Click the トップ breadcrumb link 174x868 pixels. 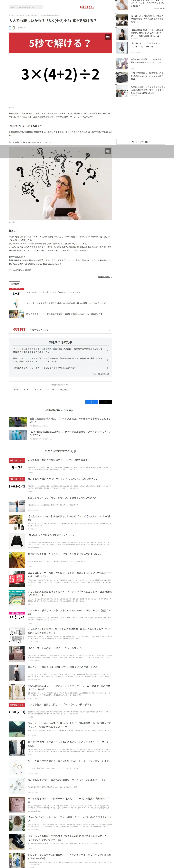pyautogui.click(x=11, y=15)
